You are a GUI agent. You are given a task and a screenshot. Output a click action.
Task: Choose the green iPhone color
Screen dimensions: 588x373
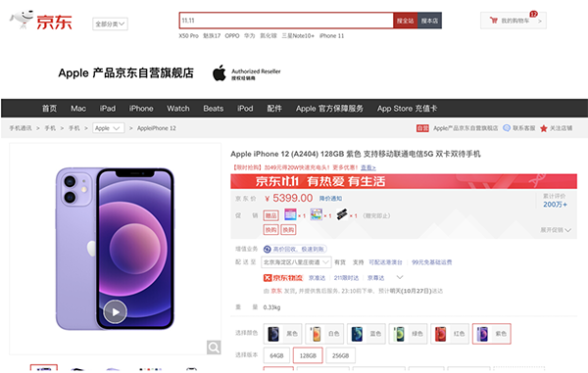[408, 334]
